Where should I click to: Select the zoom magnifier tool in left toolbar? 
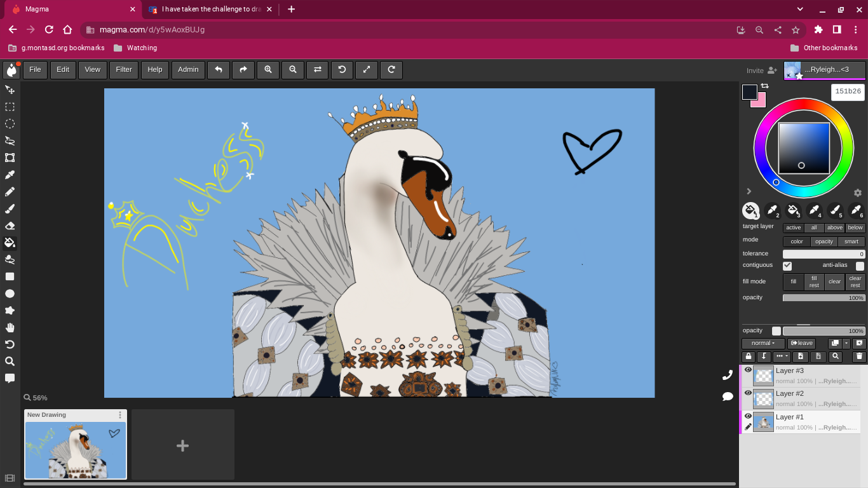(10, 361)
